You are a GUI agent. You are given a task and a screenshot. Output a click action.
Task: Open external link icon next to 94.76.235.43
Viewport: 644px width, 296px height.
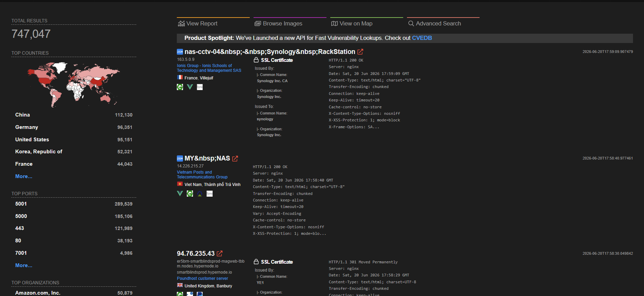pyautogui.click(x=219, y=254)
